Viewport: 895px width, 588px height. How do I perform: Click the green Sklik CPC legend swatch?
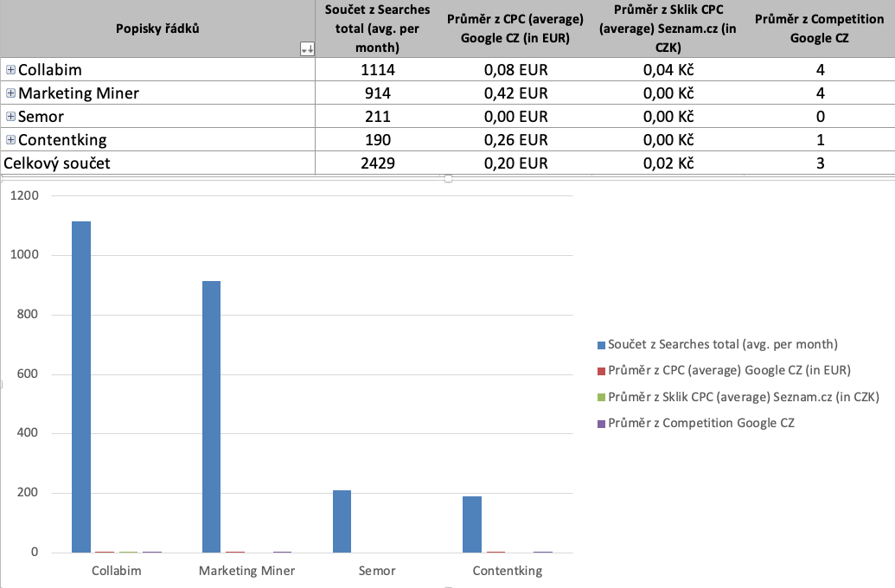click(x=601, y=397)
